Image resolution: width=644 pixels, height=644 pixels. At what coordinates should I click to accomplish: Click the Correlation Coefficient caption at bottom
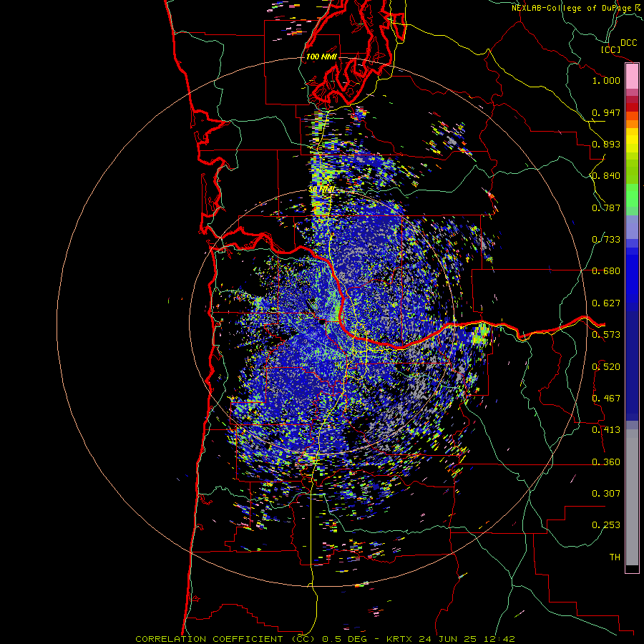point(325,639)
